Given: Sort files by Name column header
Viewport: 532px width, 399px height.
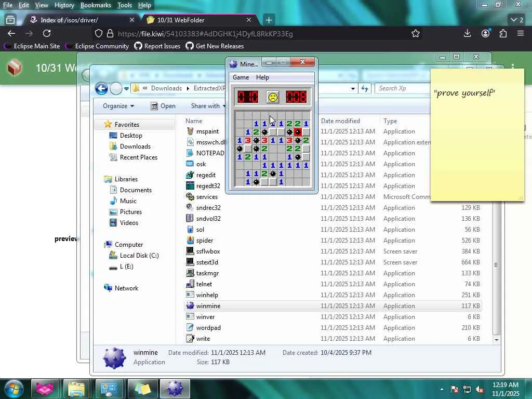Looking at the screenshot, I should pyautogui.click(x=194, y=121).
